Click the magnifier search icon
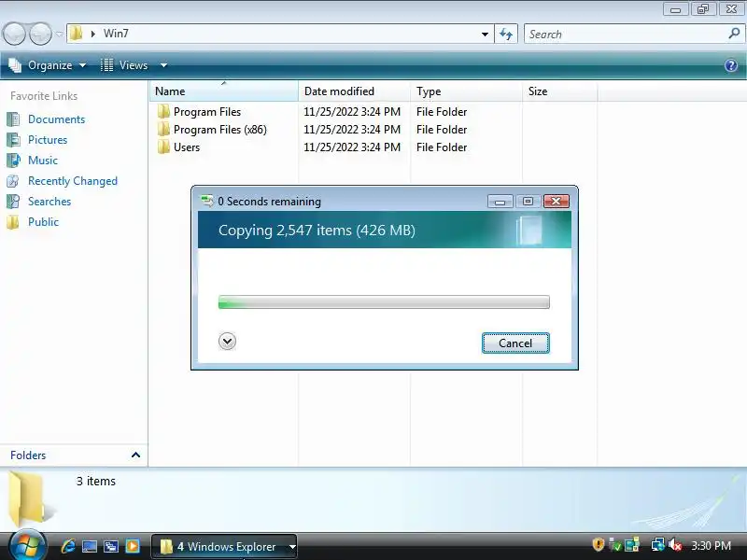 tap(734, 34)
